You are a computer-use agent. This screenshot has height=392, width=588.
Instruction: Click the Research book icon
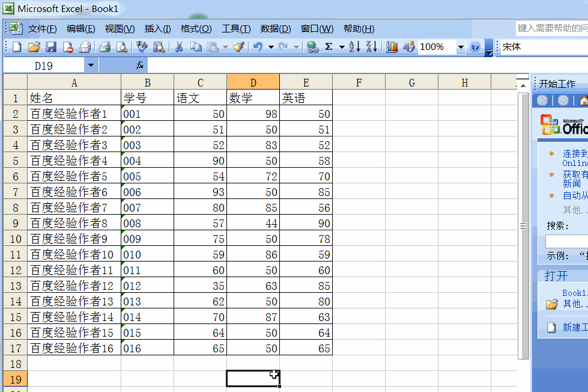(159, 47)
